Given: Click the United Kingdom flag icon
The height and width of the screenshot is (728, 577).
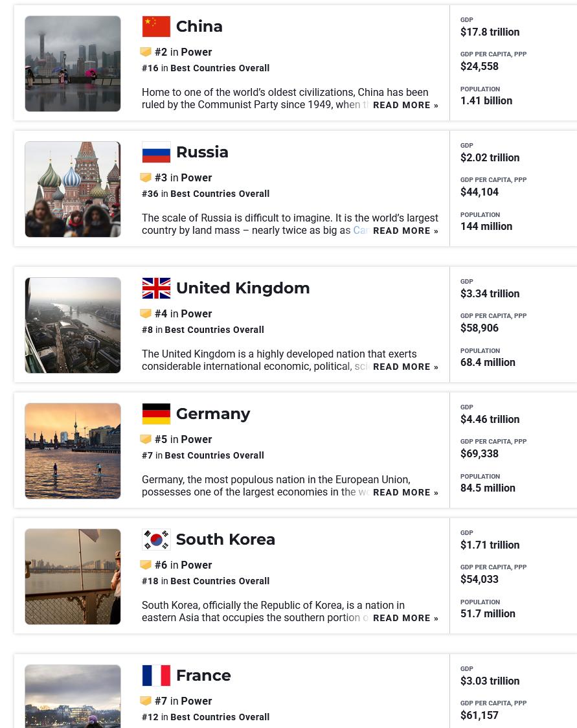Looking at the screenshot, I should tap(156, 288).
